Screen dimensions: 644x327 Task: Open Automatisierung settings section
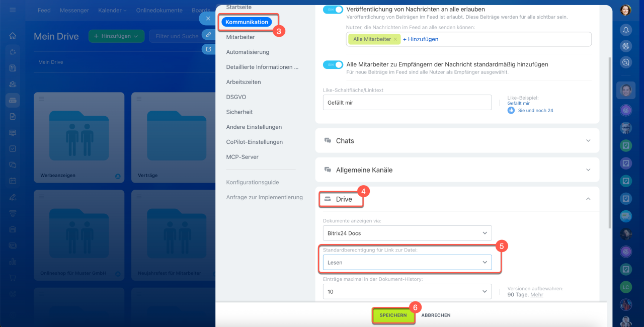point(248,52)
